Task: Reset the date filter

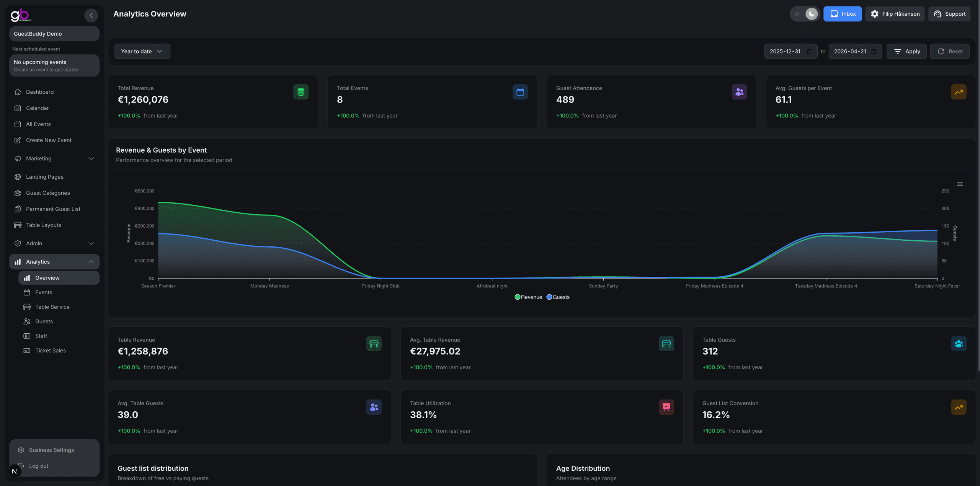Action: (949, 51)
